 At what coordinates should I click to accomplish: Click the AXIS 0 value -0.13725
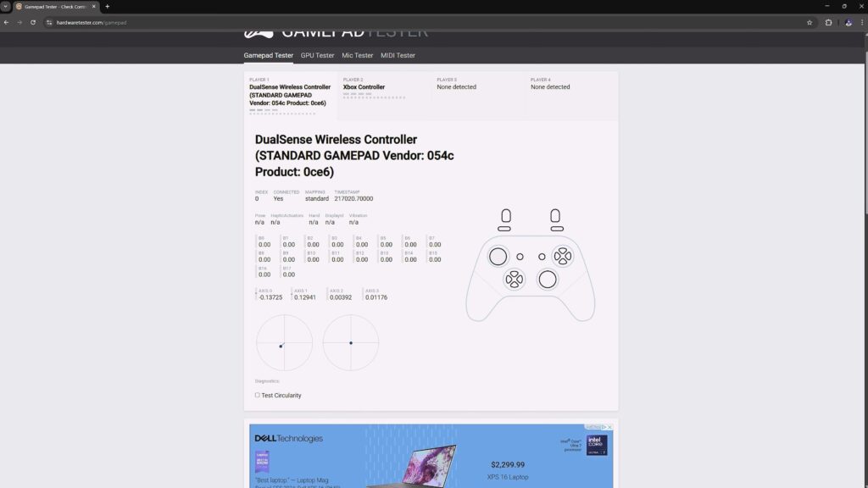[x=270, y=297]
